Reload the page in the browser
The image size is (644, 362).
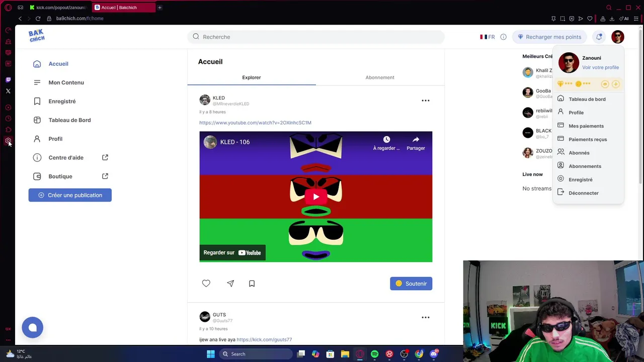[x=38, y=19]
